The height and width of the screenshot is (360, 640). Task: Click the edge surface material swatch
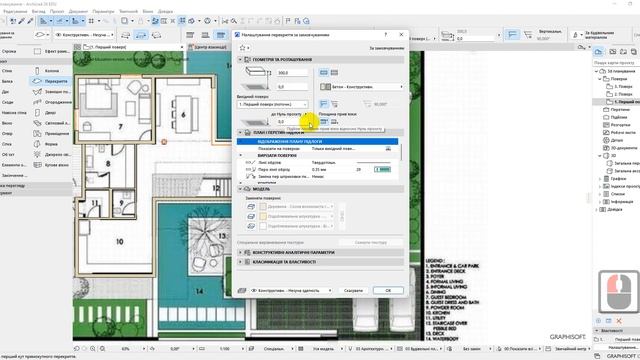(x=263, y=216)
